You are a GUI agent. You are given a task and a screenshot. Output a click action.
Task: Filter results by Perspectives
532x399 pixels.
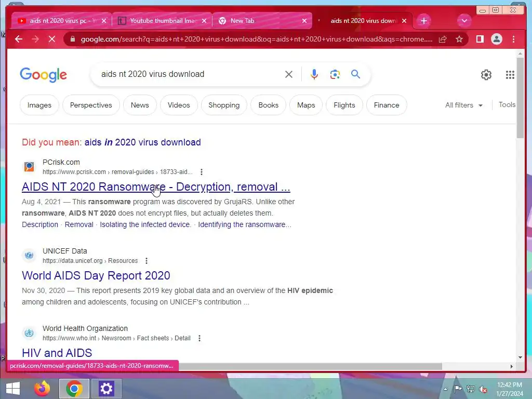tap(91, 105)
